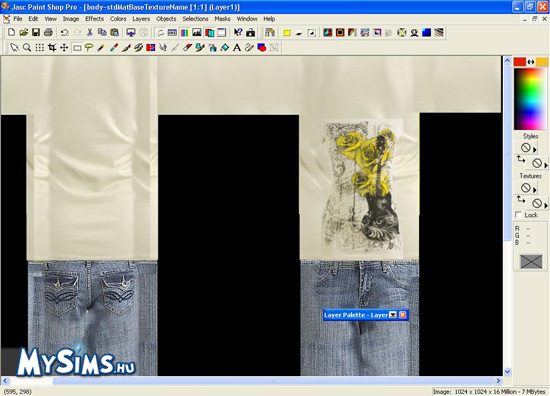Toggle the color palette icon in toolbar
Image resolution: width=550 pixels, height=396 pixels.
[185, 33]
